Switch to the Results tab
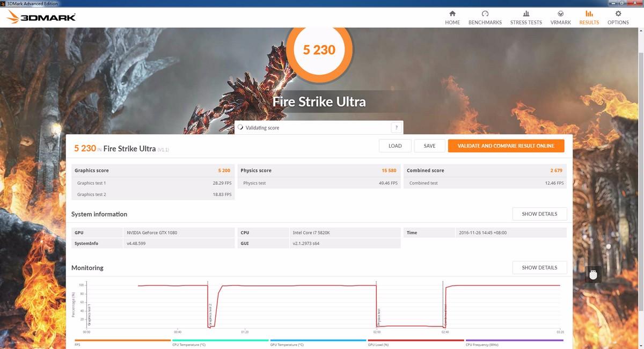 589,17
